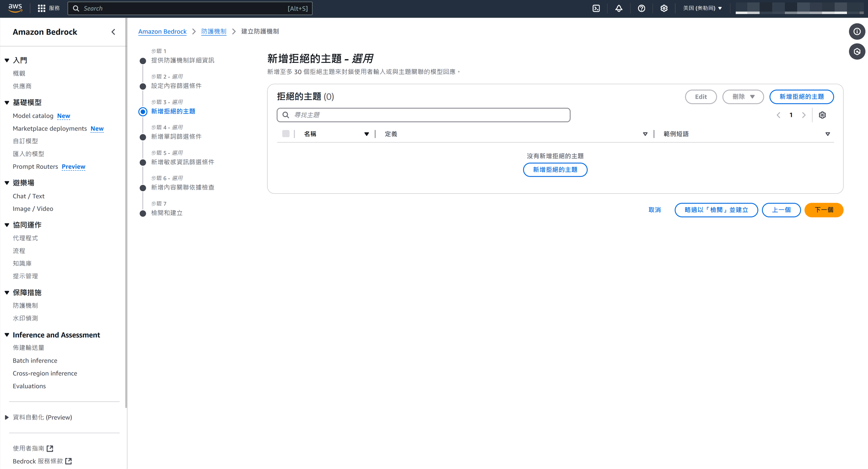Toggle the select-all topics checkbox
Image resolution: width=868 pixels, height=469 pixels.
click(x=286, y=134)
